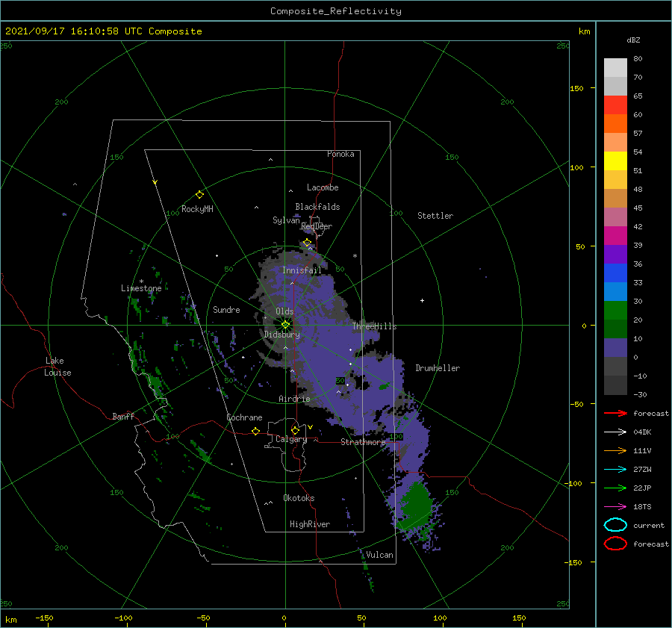672x628 pixels.
Task: Click the -150 tick on bottom axis
Action: click(44, 618)
